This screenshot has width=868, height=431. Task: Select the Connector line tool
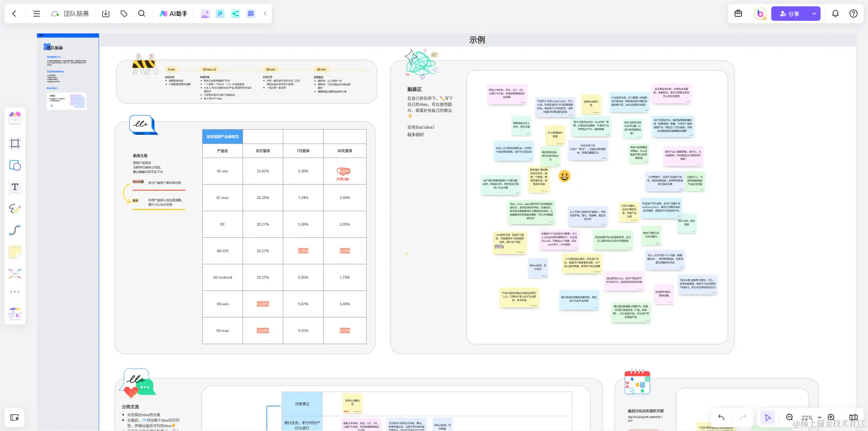[15, 230]
